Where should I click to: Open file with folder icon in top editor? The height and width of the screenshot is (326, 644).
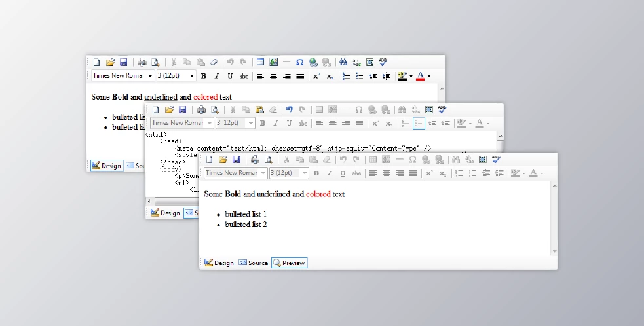pyautogui.click(x=110, y=62)
